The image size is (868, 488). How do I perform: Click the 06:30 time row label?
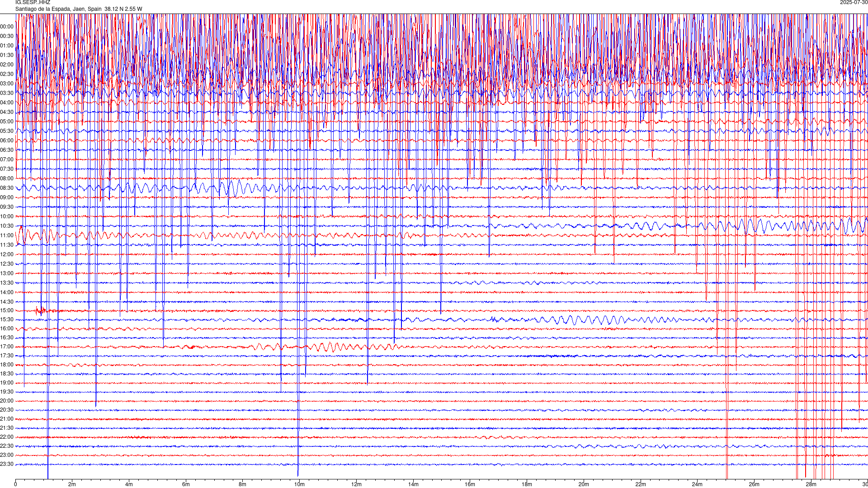coord(7,150)
